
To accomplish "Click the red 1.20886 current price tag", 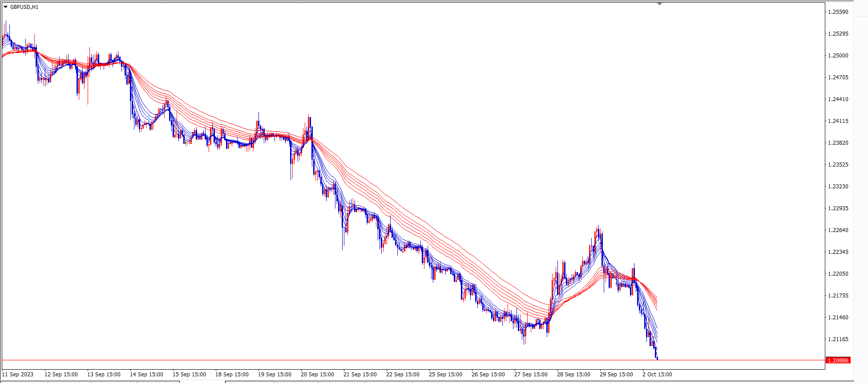I will (x=838, y=360).
